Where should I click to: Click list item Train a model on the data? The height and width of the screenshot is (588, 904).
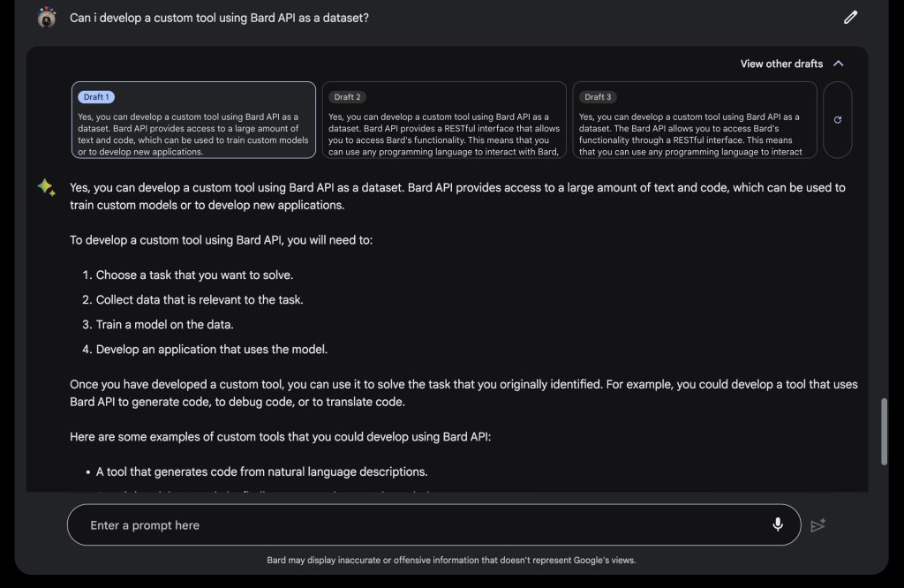[x=164, y=325]
